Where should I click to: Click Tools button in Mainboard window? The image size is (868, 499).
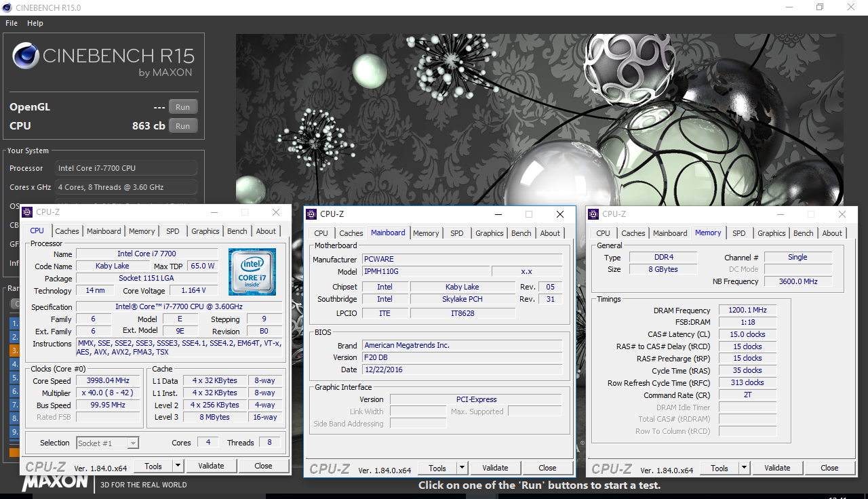click(x=437, y=468)
